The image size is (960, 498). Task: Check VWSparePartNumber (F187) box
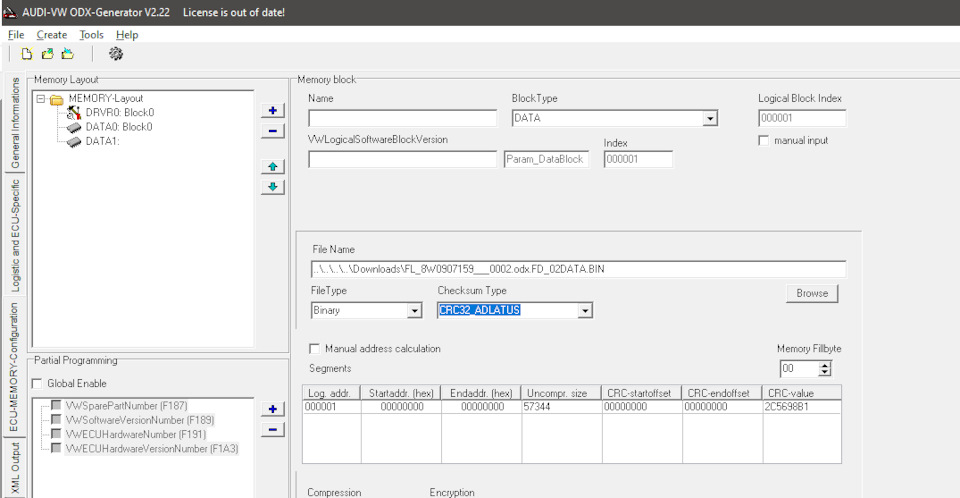56,406
